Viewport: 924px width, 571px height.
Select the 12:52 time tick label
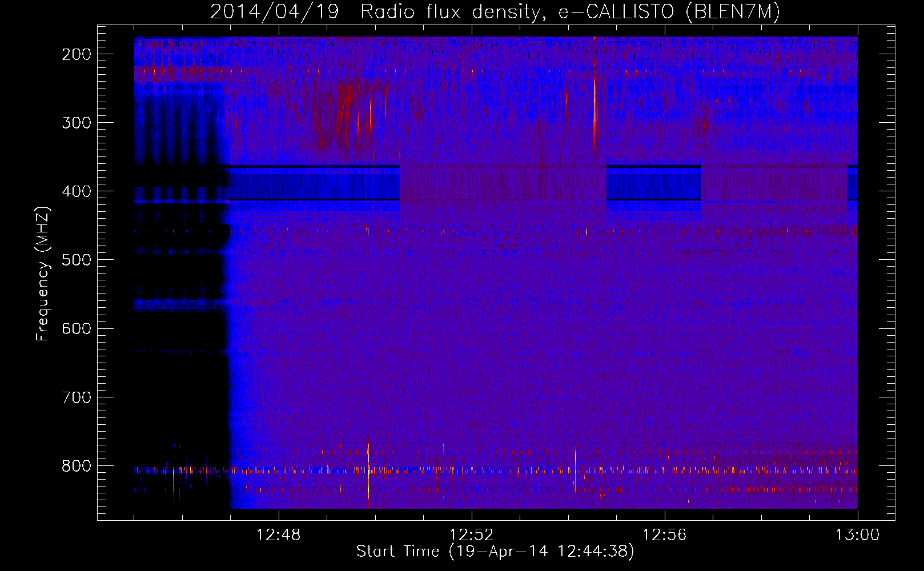471,535
